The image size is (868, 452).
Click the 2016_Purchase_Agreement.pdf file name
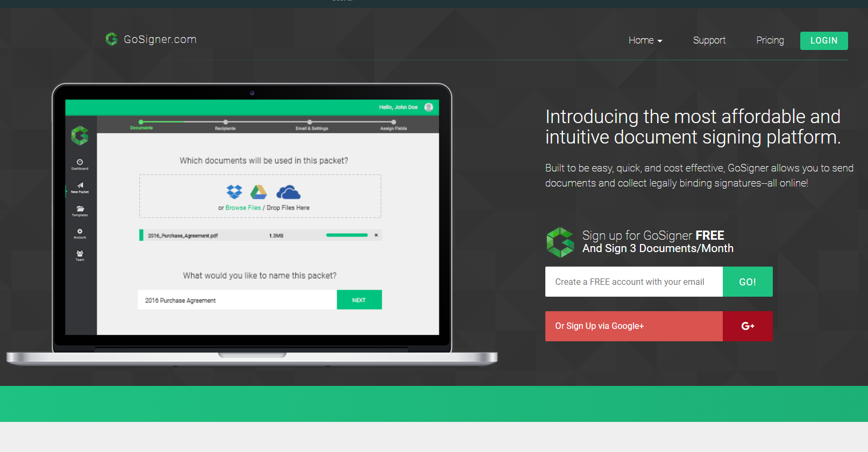[x=183, y=235]
